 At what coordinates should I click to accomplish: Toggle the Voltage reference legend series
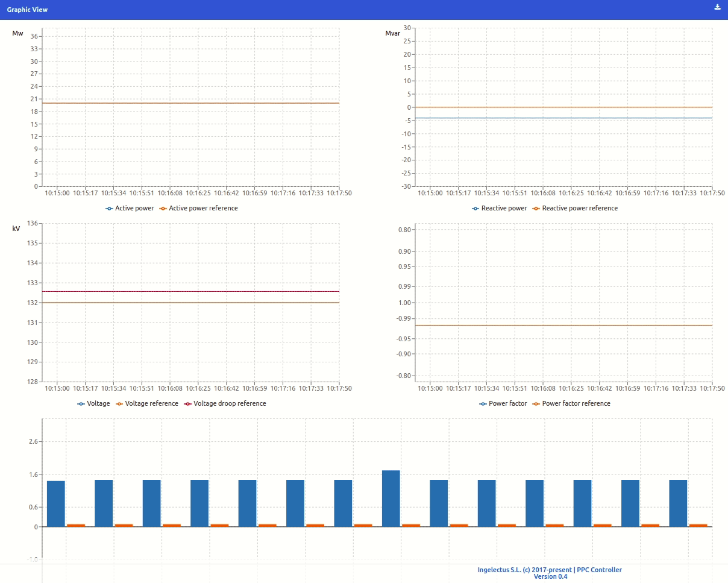pyautogui.click(x=146, y=403)
